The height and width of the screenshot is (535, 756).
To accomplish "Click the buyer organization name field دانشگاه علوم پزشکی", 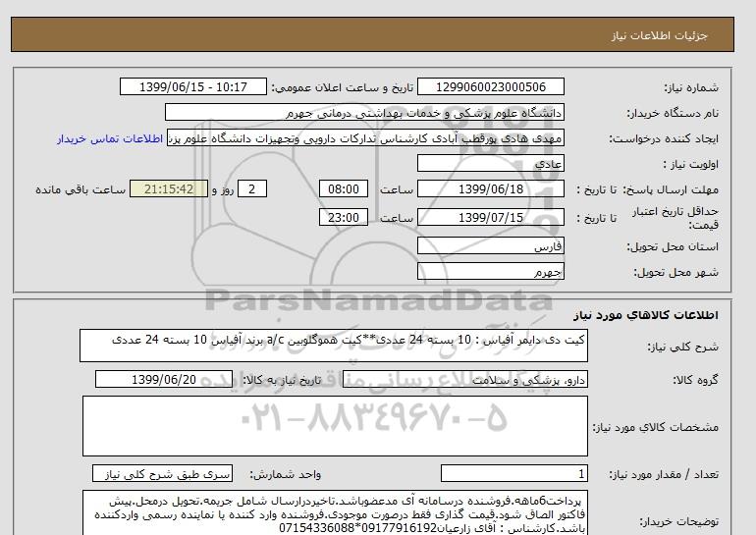I will coord(364,112).
